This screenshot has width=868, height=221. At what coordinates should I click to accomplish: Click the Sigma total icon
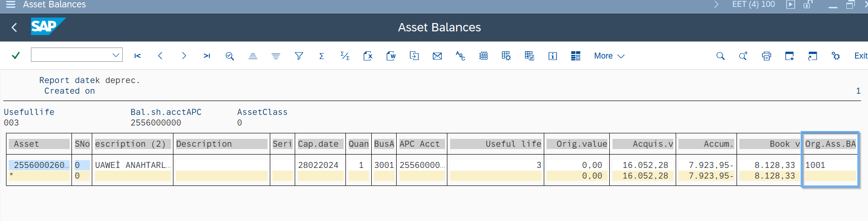321,56
